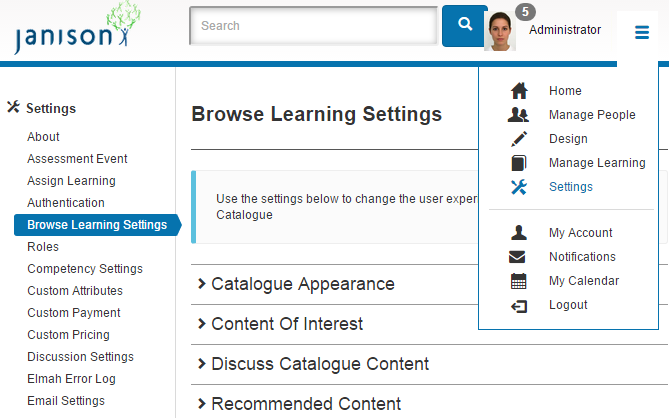Open the Competency Settings link
Viewport: 669px width, 418px height.
tap(85, 269)
